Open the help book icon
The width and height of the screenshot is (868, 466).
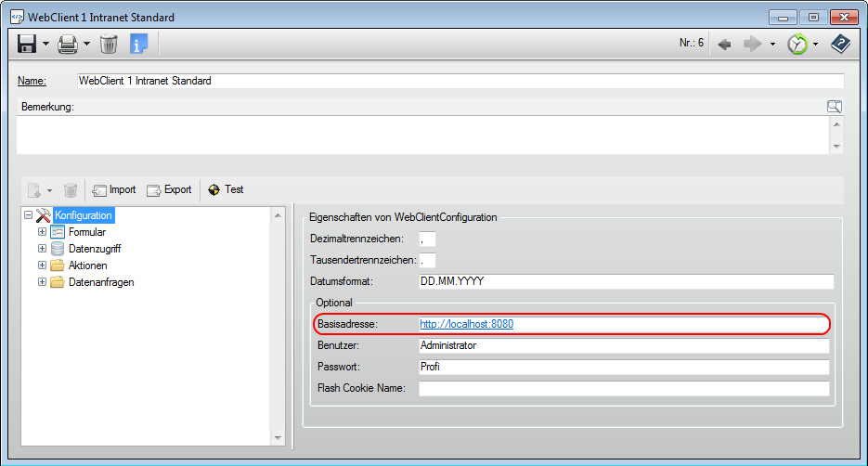[x=840, y=44]
